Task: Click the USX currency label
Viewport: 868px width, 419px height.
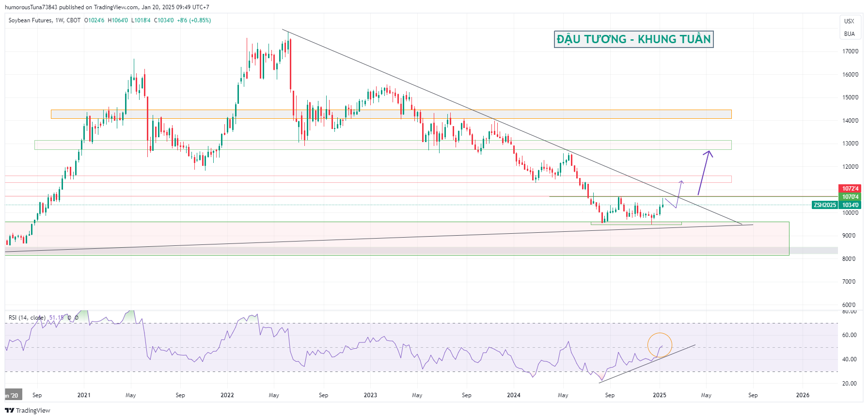Action: pyautogui.click(x=849, y=21)
